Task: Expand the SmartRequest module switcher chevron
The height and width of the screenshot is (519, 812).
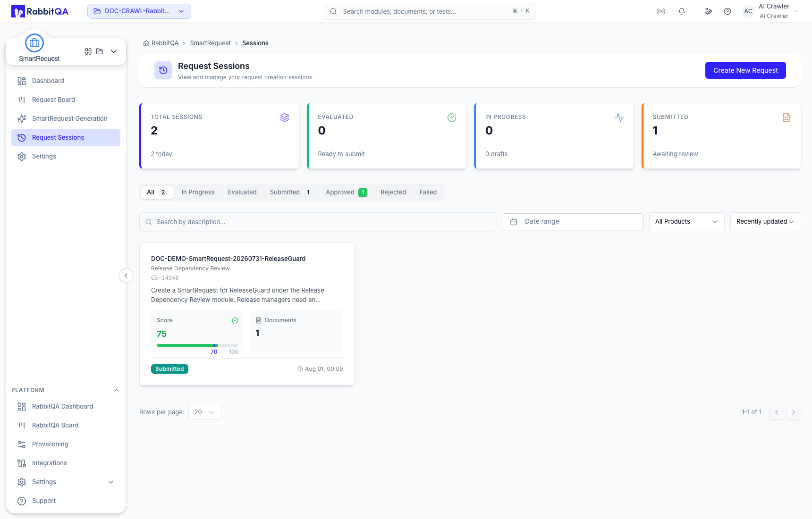Action: (x=114, y=51)
